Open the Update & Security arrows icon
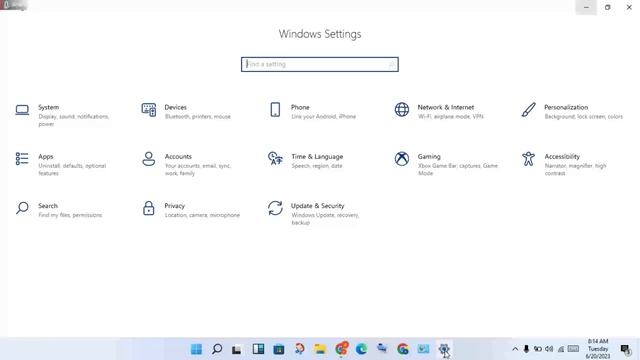Screen dimensions: 640x360 (x=275, y=208)
